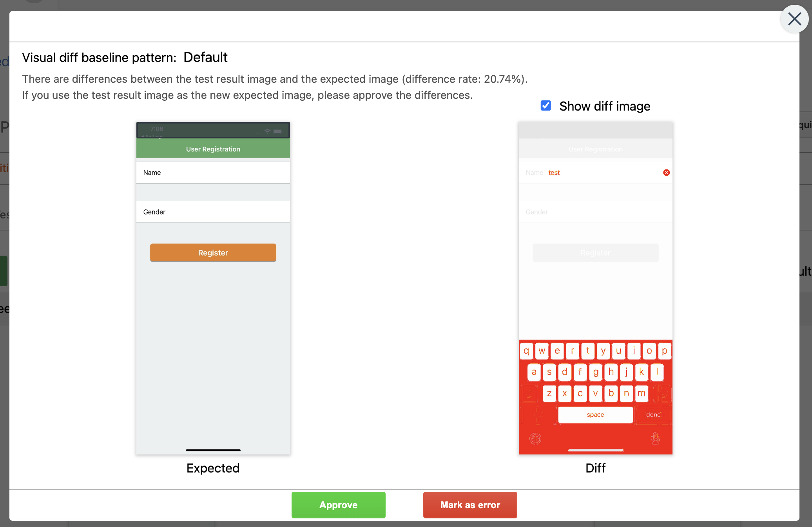Click the User Registration header in Expected image
Screen dimensions: 812x527
(213, 149)
